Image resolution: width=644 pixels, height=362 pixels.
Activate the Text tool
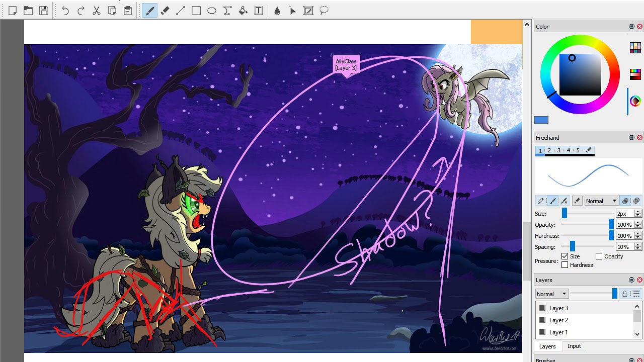coord(259,11)
